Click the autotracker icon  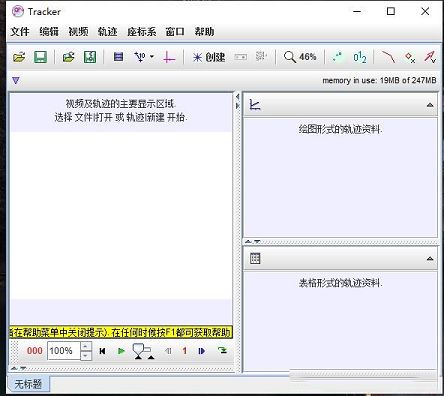(x=261, y=57)
